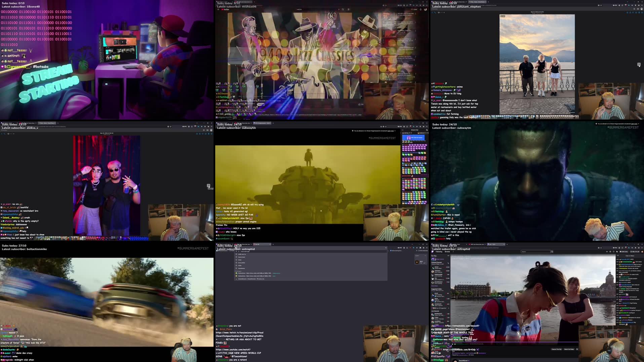Select the Search with Google suggestion

(310, 252)
